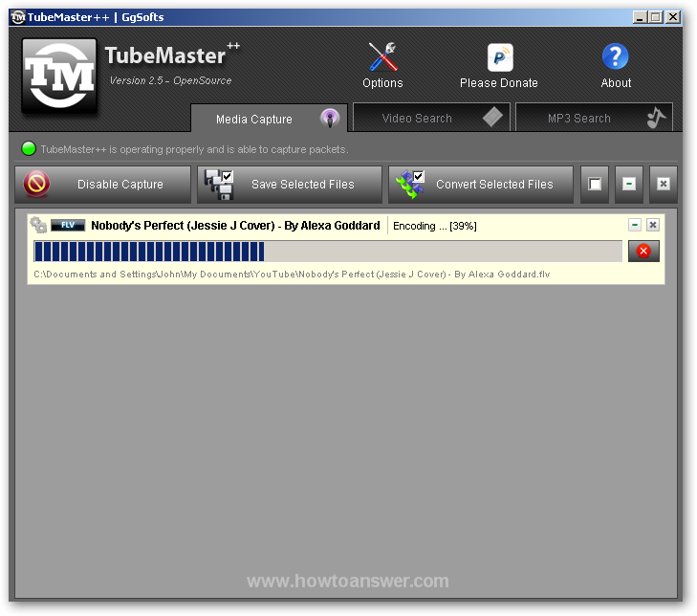Click the operating properly status message
The width and height of the screenshot is (697, 616).
point(194,149)
